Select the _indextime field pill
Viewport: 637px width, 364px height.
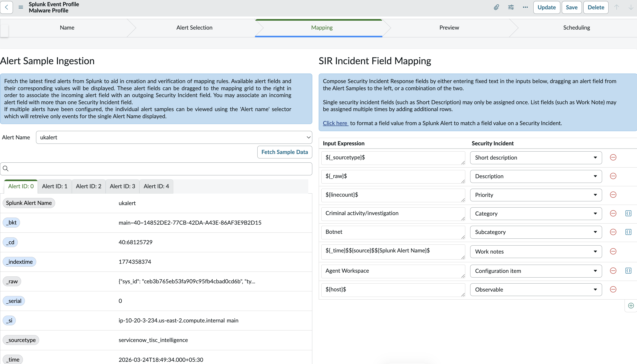point(20,262)
